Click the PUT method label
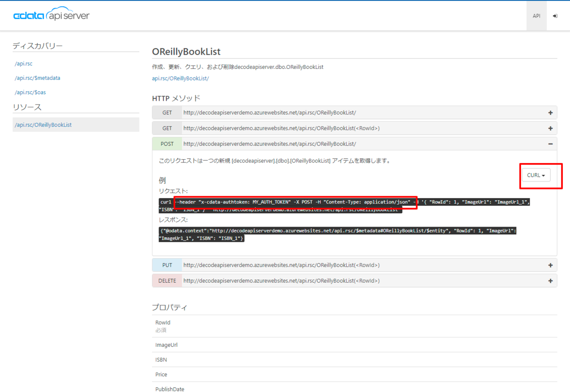 click(x=167, y=265)
